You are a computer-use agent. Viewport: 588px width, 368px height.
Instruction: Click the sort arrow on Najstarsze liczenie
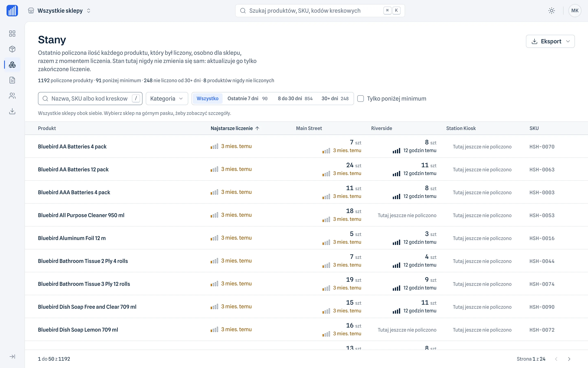tap(257, 128)
